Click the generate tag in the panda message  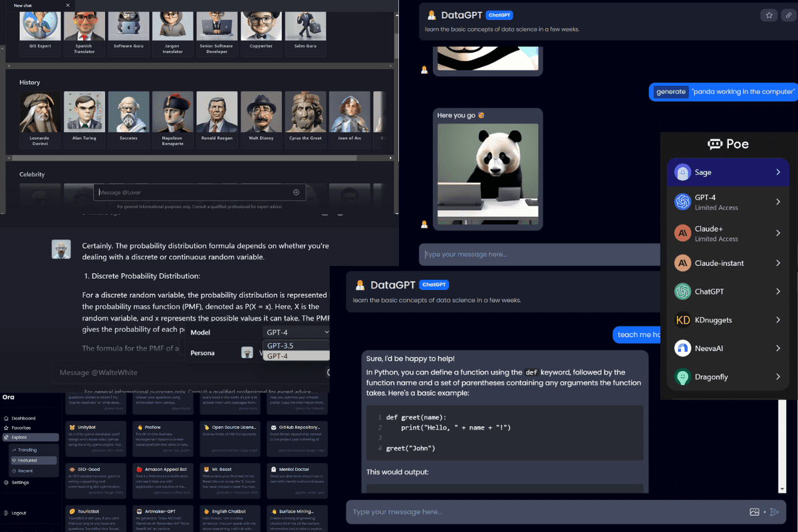670,92
